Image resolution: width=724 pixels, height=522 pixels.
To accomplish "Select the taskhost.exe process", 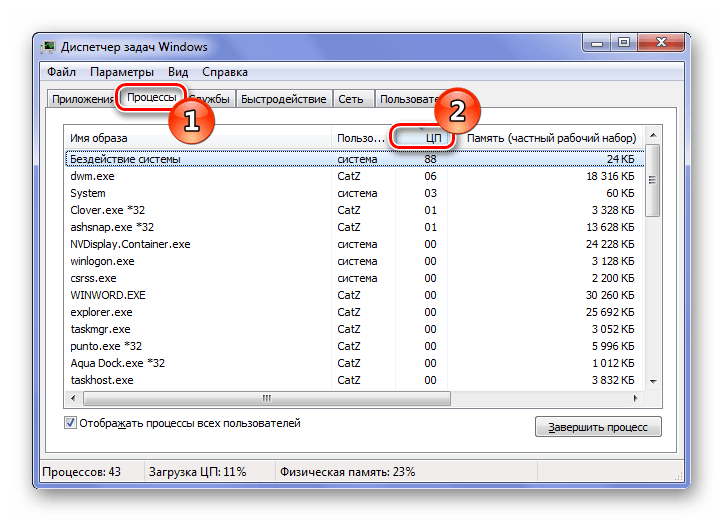I will pos(355,380).
